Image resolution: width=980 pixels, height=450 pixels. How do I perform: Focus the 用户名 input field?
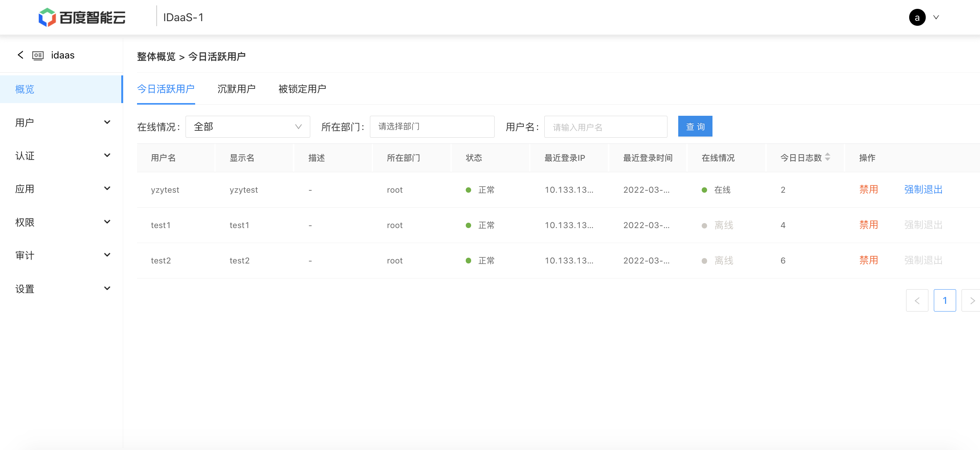[x=606, y=127]
